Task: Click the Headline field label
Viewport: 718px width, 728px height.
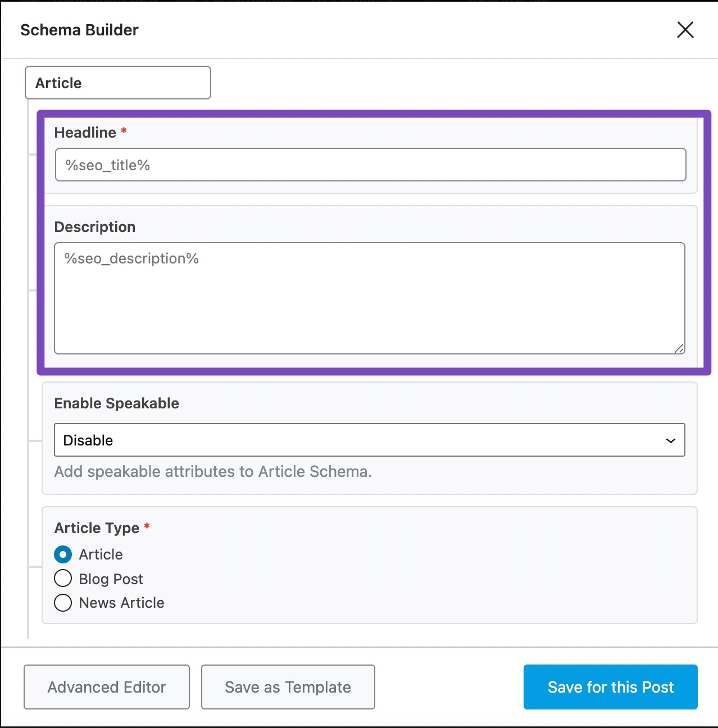Action: [85, 133]
